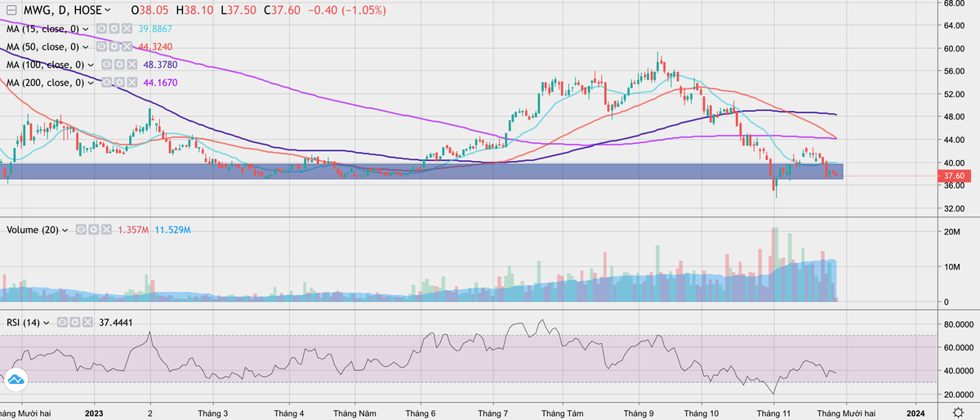This screenshot has height=420, width=980.
Task: Click the MA (100, close, 0) label
Action: tap(45, 65)
